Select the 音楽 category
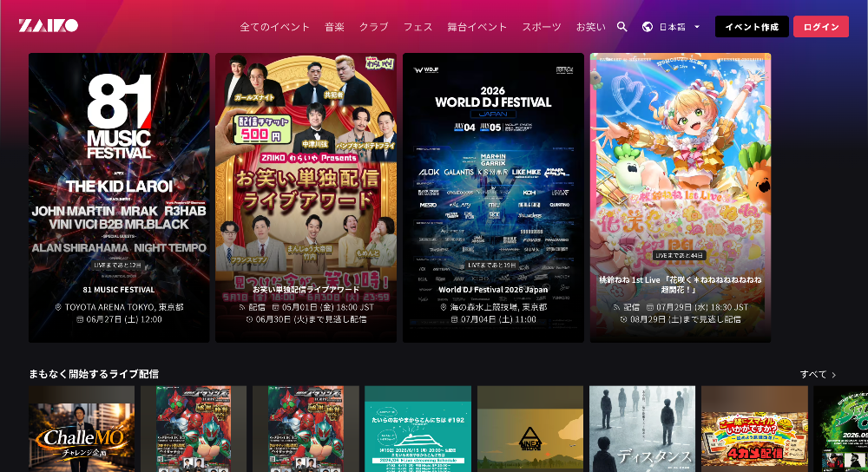Viewport: 868px width, 472px height. coord(334,27)
